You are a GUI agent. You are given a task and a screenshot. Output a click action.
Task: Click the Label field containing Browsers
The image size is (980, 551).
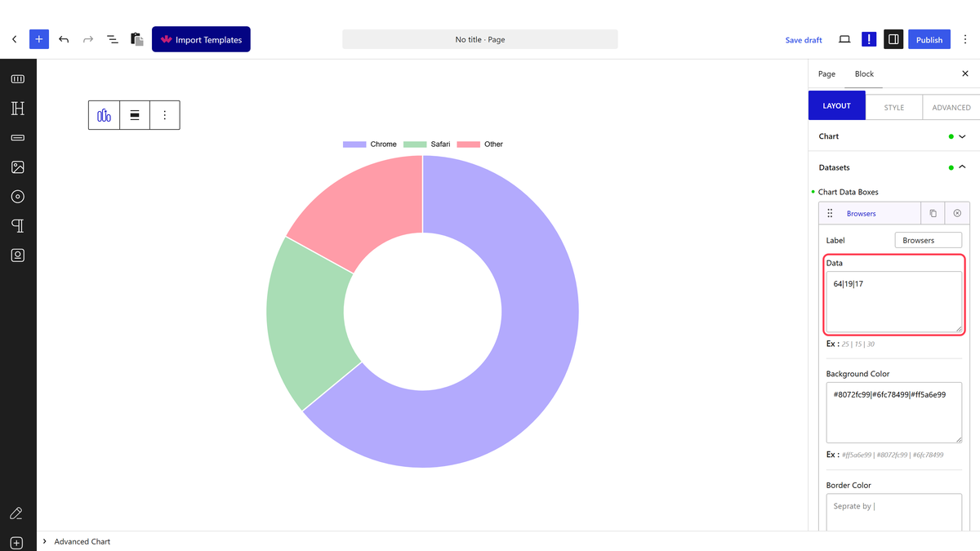pyautogui.click(x=928, y=240)
